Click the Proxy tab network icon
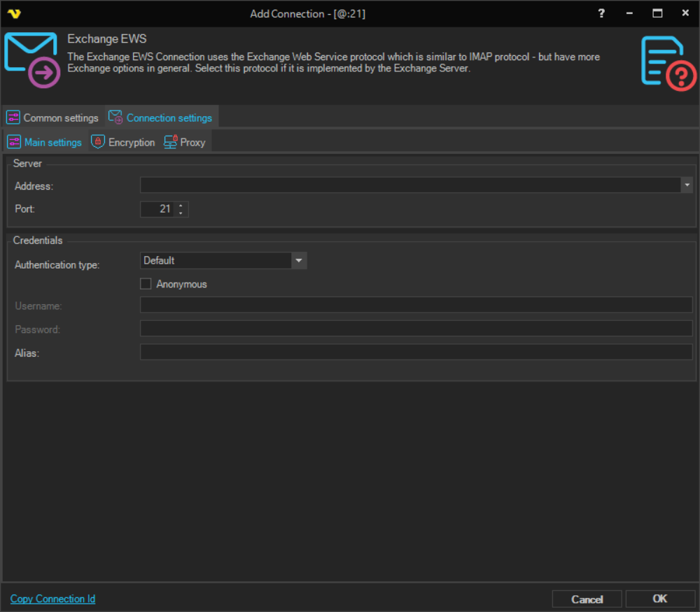700x612 pixels. click(x=170, y=142)
